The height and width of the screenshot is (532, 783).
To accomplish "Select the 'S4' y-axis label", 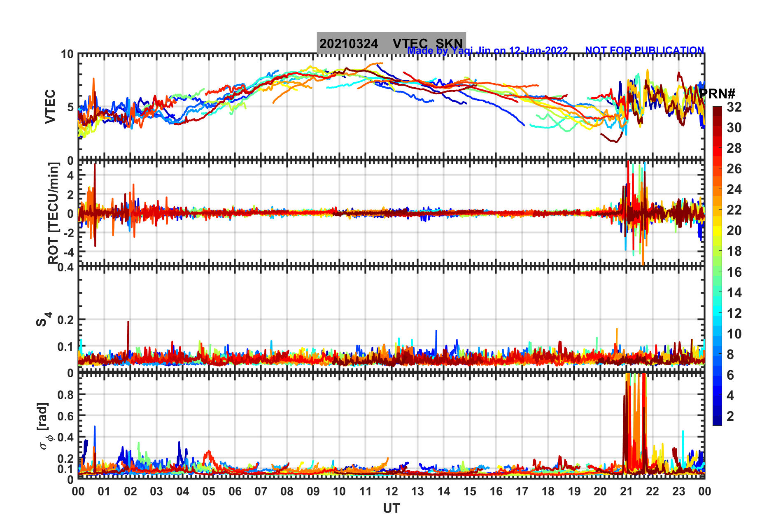I will click(44, 319).
